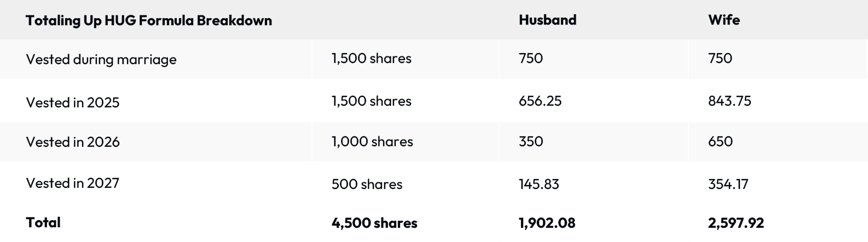Image resolution: width=868 pixels, height=242 pixels.
Task: Select the '1,000 shares' cell
Action: (x=372, y=142)
